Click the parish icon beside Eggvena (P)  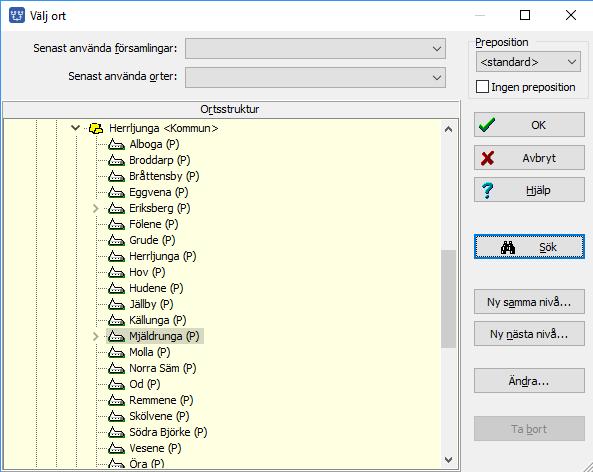116,193
